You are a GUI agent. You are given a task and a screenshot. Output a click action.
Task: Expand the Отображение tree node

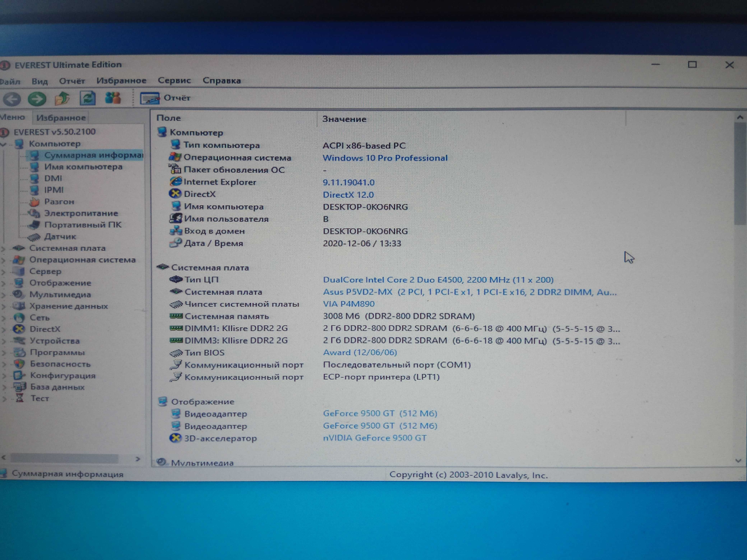[3, 283]
